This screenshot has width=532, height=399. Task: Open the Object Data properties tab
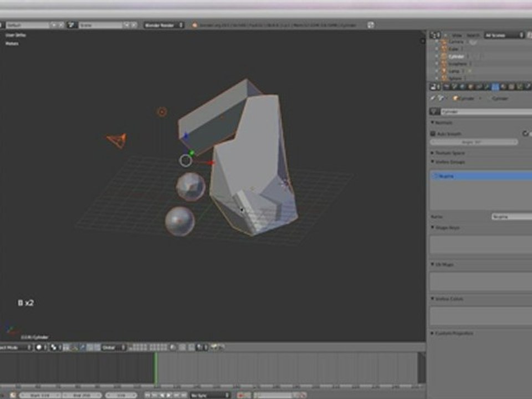point(495,87)
